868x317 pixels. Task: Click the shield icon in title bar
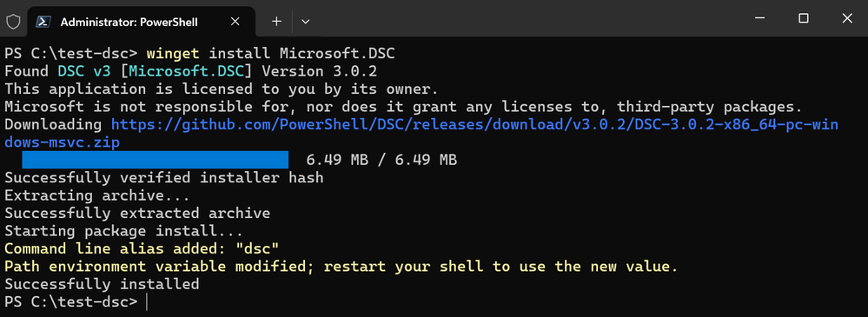13,22
